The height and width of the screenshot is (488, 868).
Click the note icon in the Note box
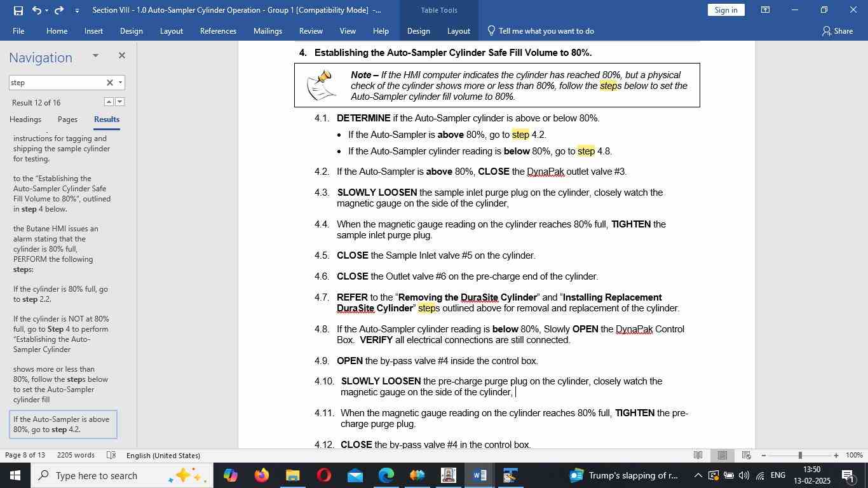click(322, 85)
